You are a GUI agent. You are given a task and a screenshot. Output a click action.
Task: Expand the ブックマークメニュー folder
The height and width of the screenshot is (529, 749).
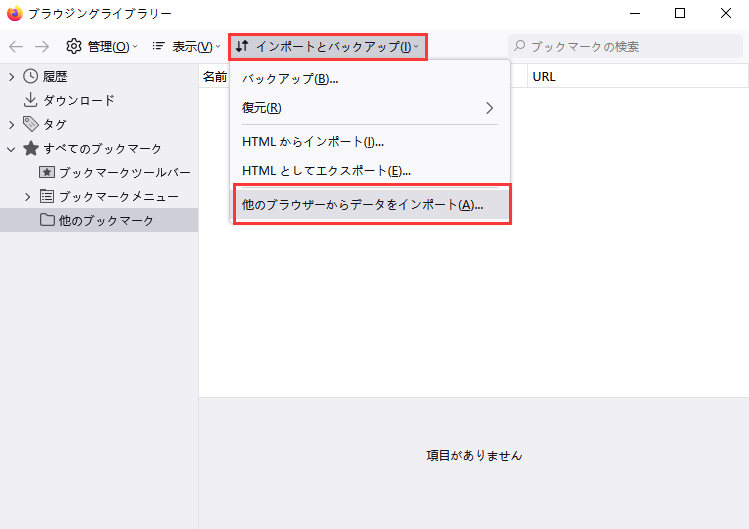(x=27, y=196)
